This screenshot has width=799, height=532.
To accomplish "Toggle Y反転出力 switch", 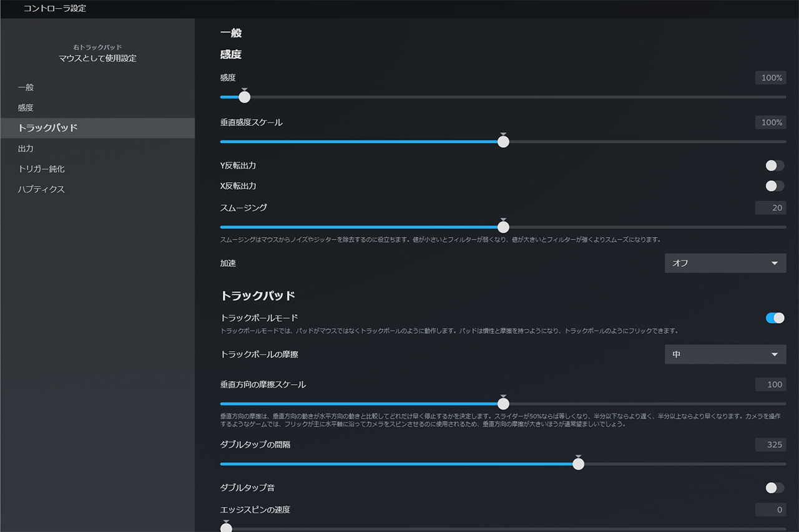I will click(775, 165).
